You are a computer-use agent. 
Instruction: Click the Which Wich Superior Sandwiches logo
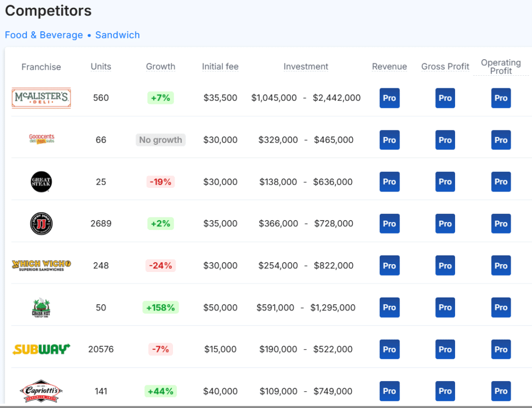coord(42,265)
